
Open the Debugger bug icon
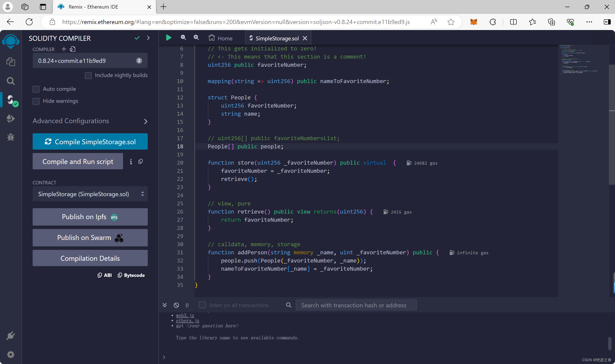coord(11,137)
